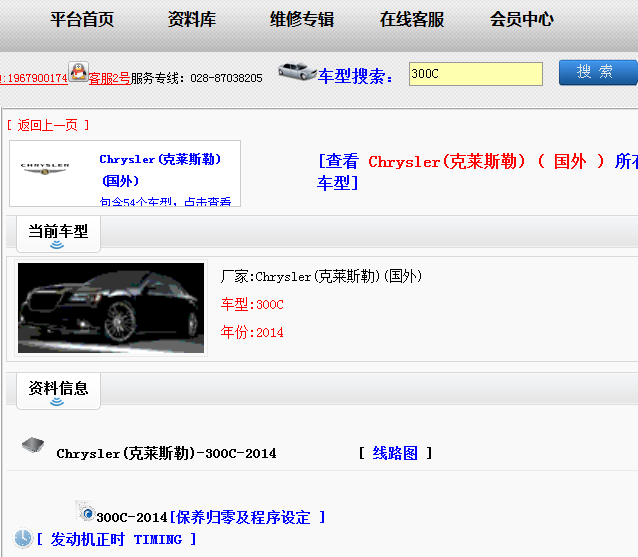Screen dimensions: 638x557
Task: Open the 平台首页 menu item
Action: (x=82, y=20)
